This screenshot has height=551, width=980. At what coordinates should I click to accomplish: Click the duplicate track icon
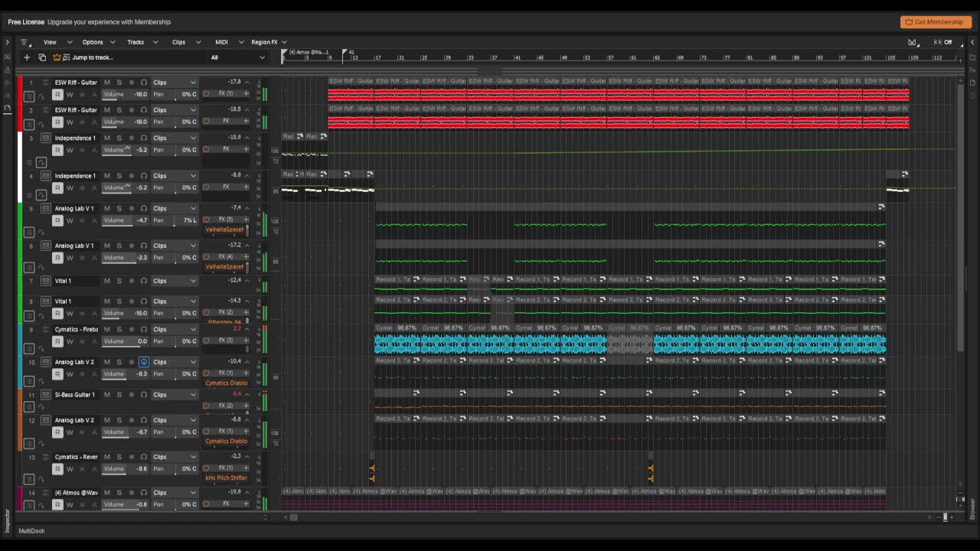(42, 57)
